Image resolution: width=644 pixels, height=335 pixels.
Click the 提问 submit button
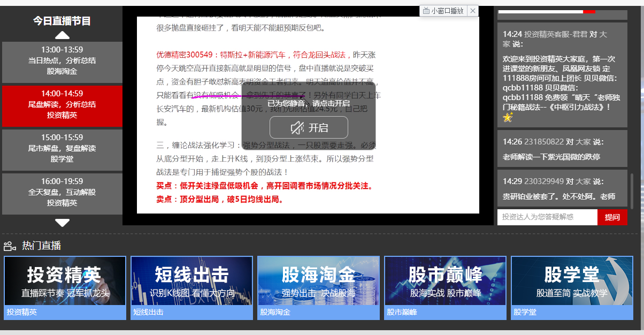pos(612,217)
